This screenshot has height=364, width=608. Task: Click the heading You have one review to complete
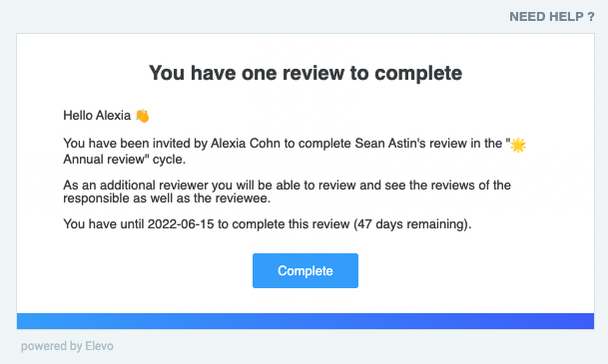pyautogui.click(x=305, y=73)
